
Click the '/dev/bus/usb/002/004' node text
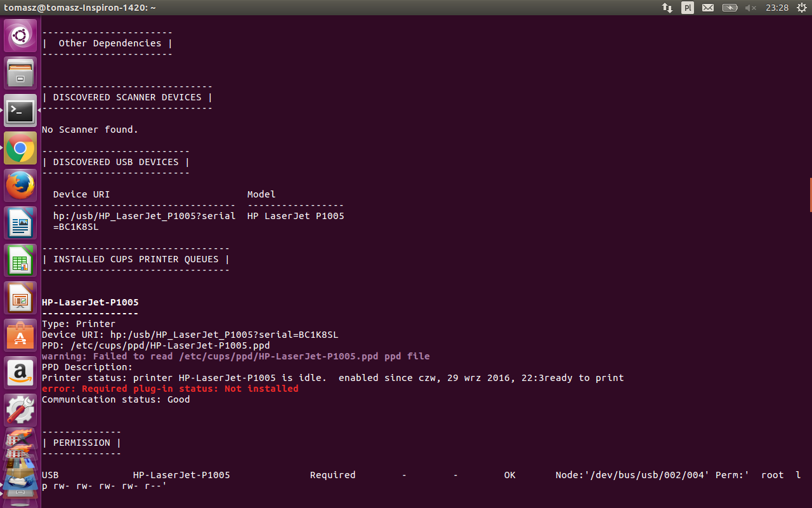[x=647, y=475]
